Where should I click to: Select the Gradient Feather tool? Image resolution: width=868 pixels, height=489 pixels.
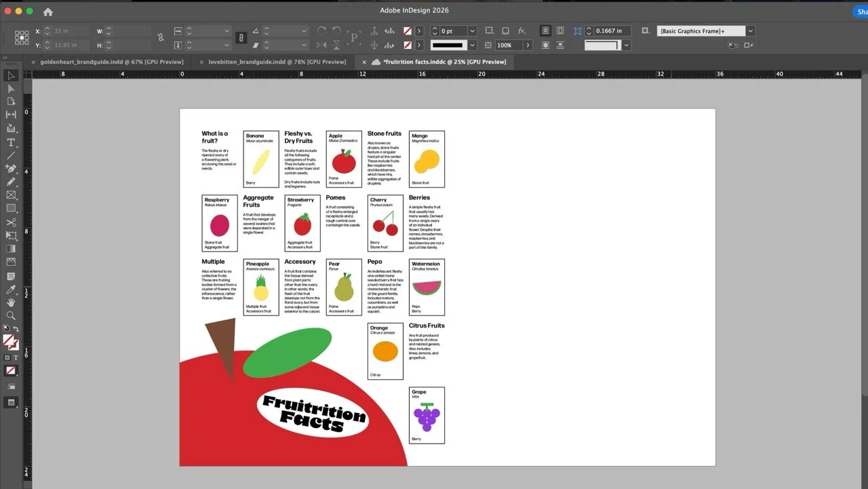(x=11, y=262)
